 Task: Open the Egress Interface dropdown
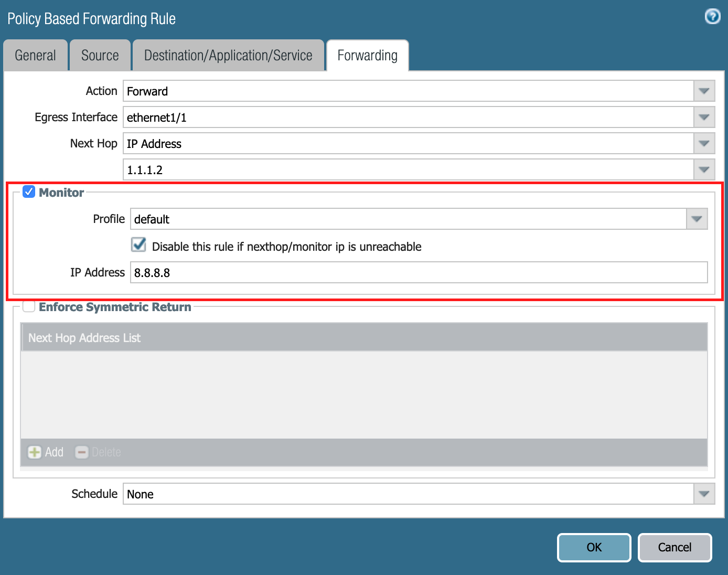(x=704, y=117)
